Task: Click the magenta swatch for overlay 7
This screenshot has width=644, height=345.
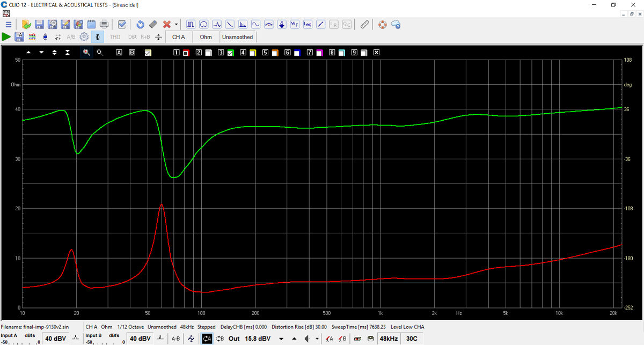Action: 319,53
